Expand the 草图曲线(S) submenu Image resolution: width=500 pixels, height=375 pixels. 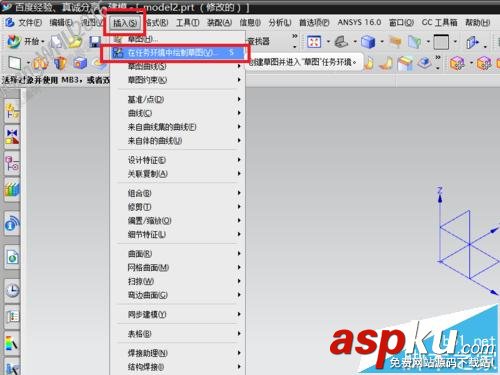click(x=177, y=66)
